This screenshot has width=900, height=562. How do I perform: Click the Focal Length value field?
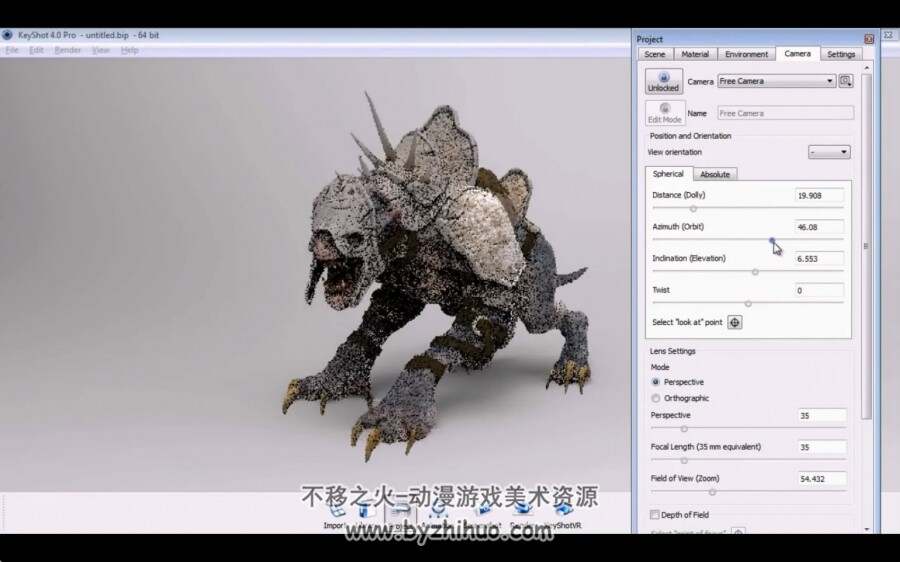pos(822,447)
